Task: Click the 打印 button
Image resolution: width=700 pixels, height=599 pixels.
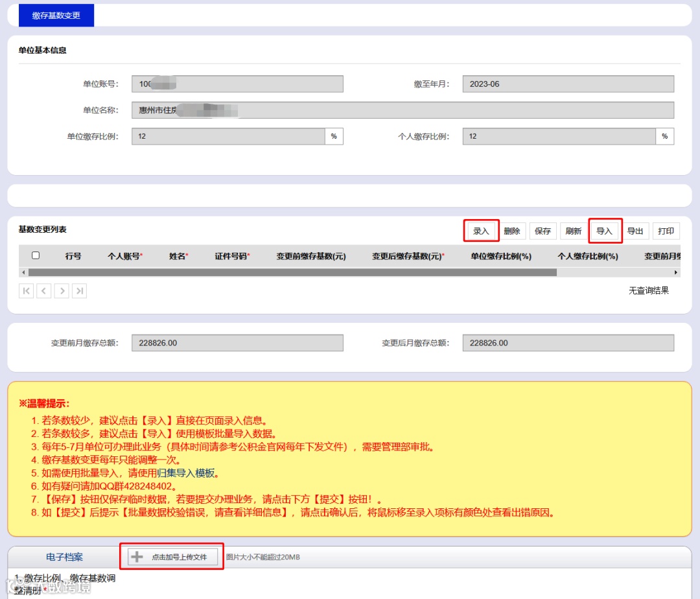Action: (666, 231)
